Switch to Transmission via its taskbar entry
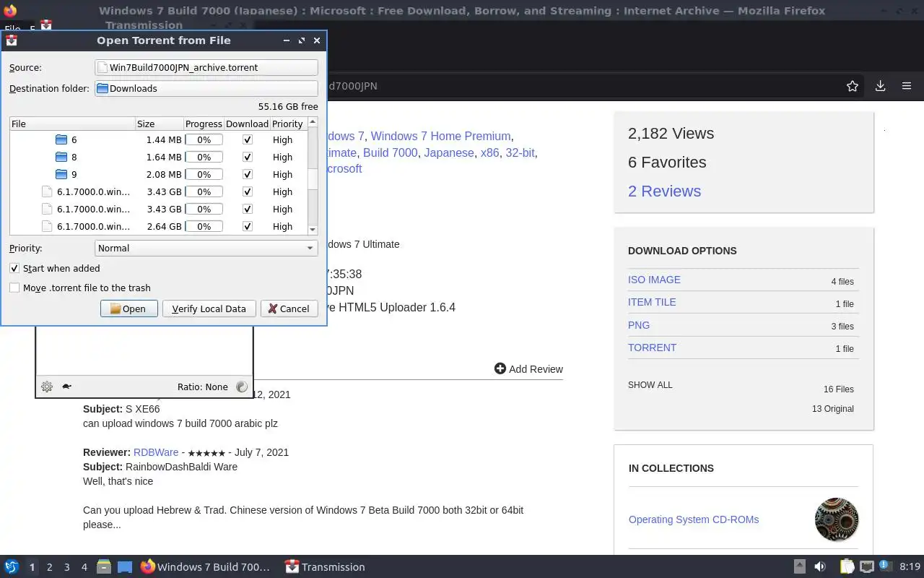Screen dimensions: 924x578 pos(325,566)
